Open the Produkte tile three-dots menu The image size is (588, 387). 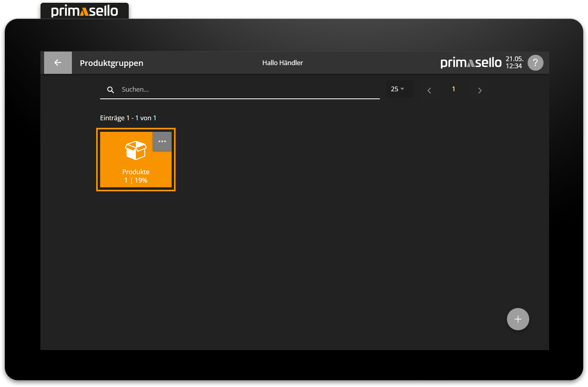click(162, 141)
